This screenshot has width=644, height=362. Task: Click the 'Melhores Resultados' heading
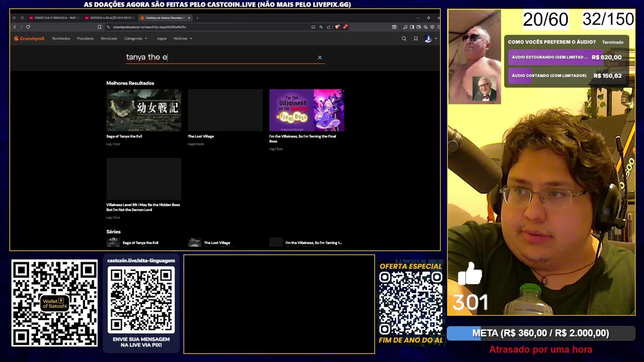[x=130, y=83]
